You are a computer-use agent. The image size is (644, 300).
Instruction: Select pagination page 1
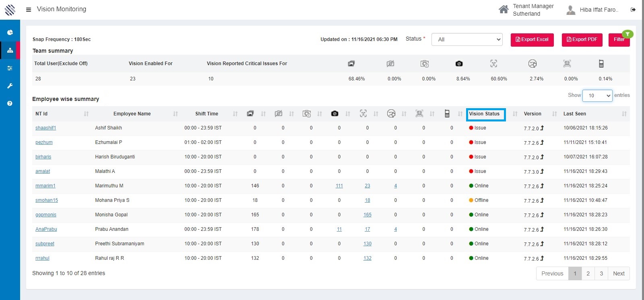click(x=575, y=273)
